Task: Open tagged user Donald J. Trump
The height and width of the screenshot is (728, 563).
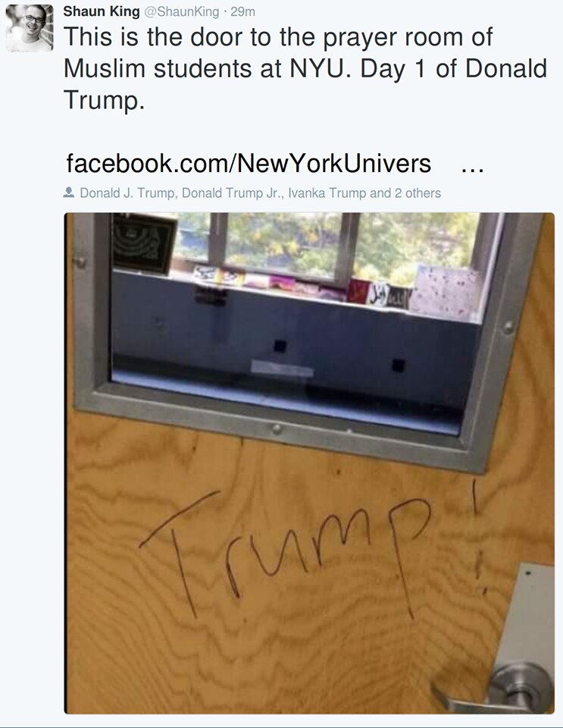Action: pyautogui.click(x=128, y=193)
